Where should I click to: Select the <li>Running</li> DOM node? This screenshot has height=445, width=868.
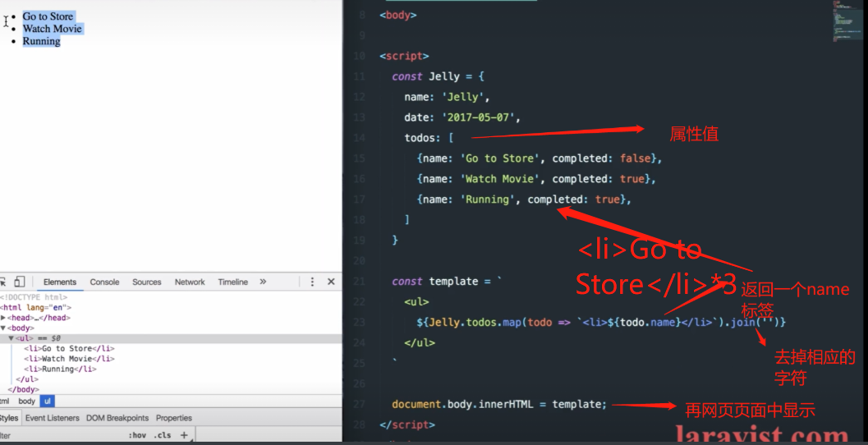coord(60,369)
